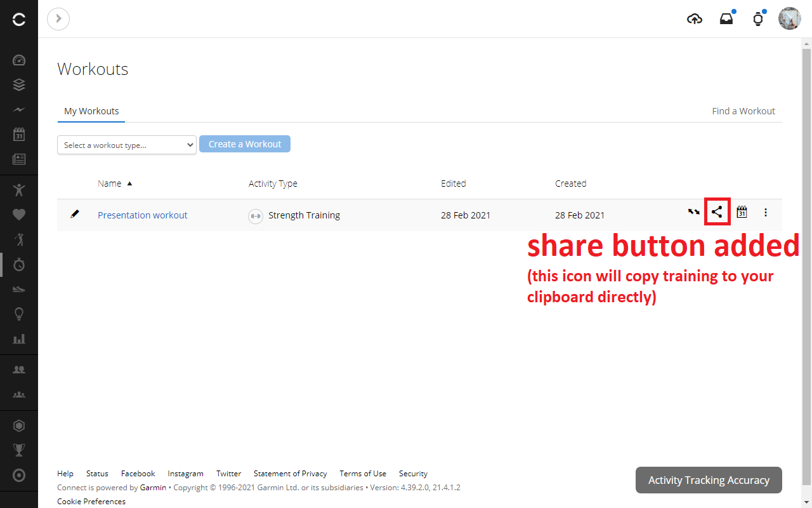Open the shoe gear icon in sidebar
The width and height of the screenshot is (812, 508).
point(19,289)
